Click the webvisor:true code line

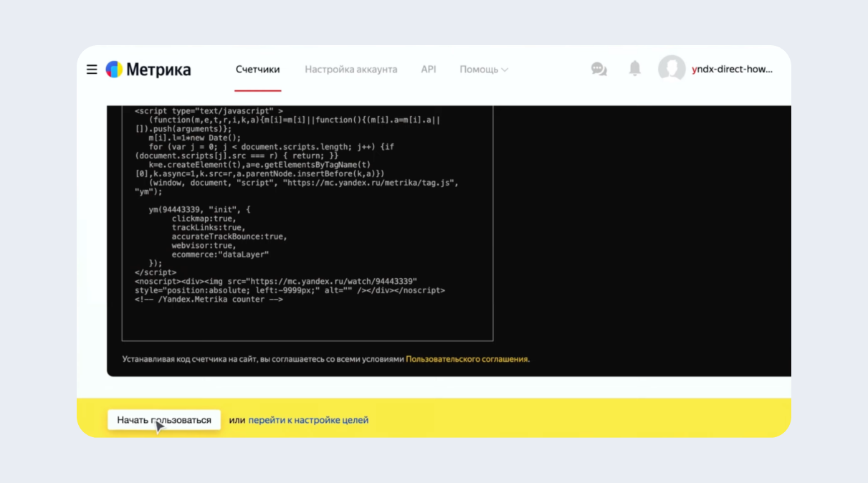tap(203, 245)
